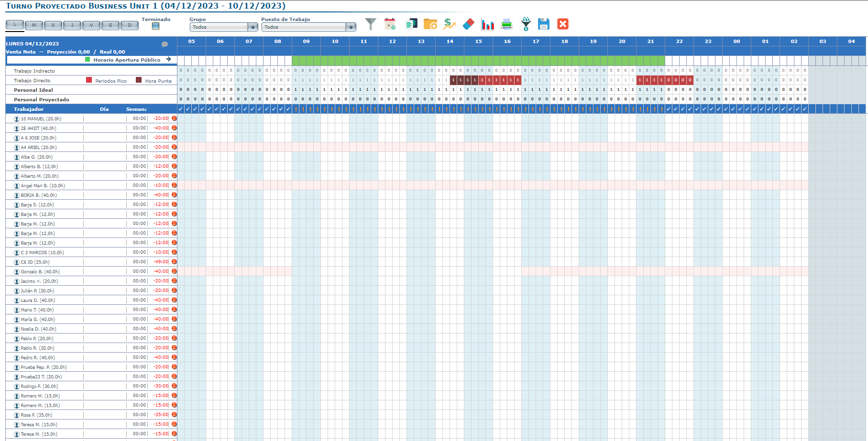
Task: Select the D weekday tab
Action: tap(130, 25)
